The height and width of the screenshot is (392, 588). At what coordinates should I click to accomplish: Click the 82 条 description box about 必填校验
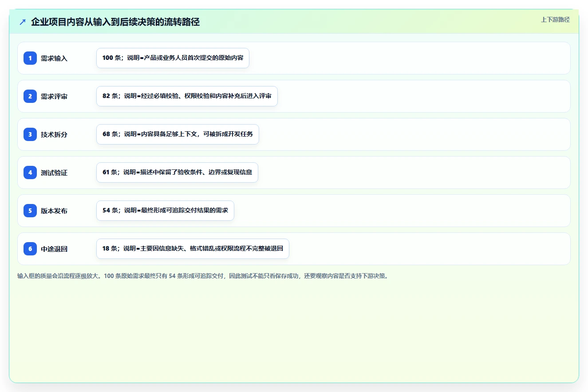coord(187,96)
